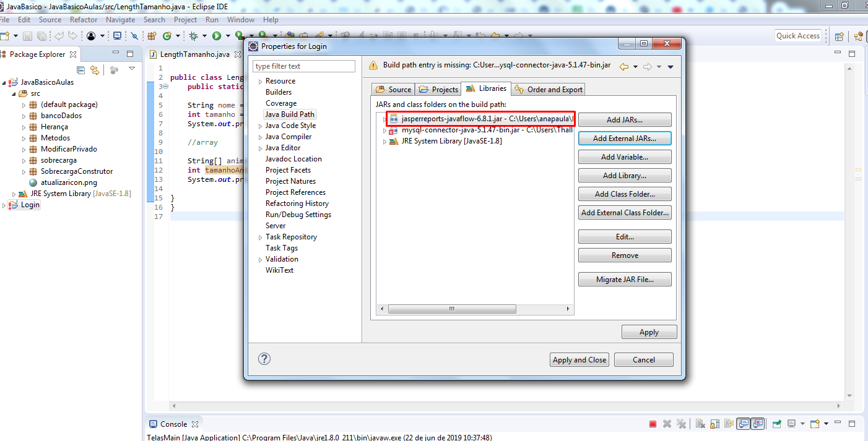Click Apply and Close button

pyautogui.click(x=579, y=360)
